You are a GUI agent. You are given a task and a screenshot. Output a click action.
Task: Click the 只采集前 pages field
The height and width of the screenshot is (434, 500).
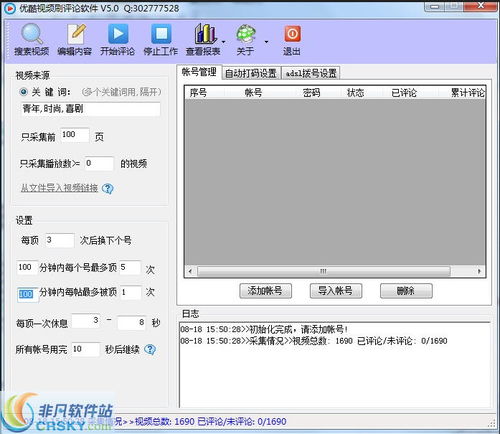[x=75, y=135]
